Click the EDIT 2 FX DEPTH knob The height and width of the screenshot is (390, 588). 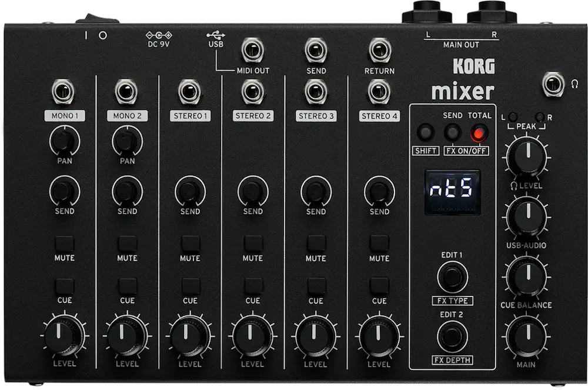click(452, 336)
